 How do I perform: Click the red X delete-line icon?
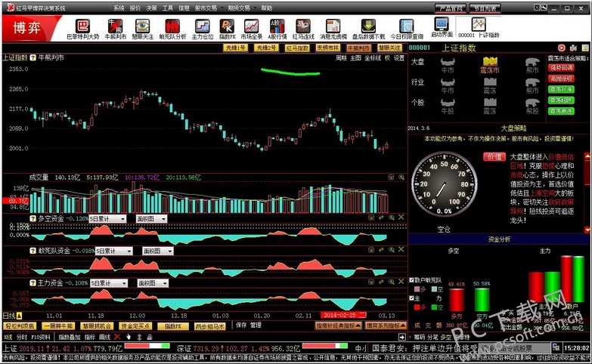[117, 337]
